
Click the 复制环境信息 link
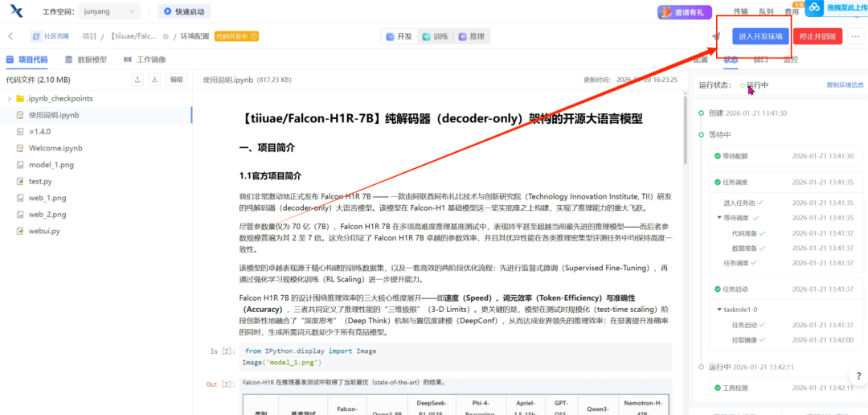pos(845,84)
